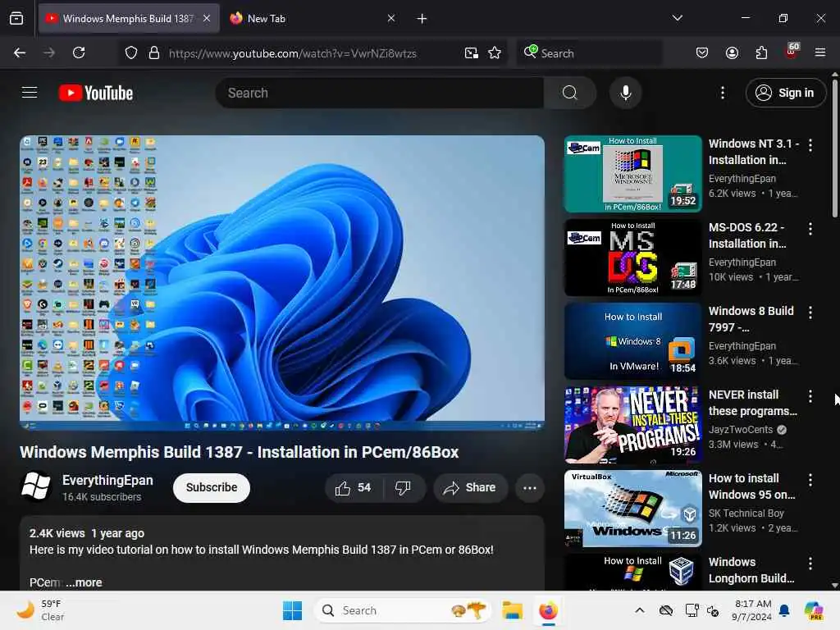
Task: Start voice search with the microphone
Action: [x=625, y=93]
